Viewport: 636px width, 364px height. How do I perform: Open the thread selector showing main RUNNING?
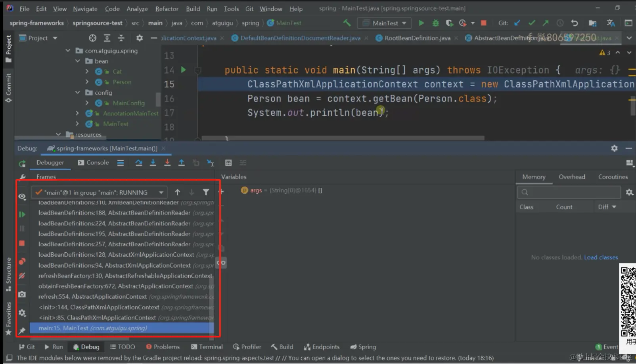pos(99,192)
